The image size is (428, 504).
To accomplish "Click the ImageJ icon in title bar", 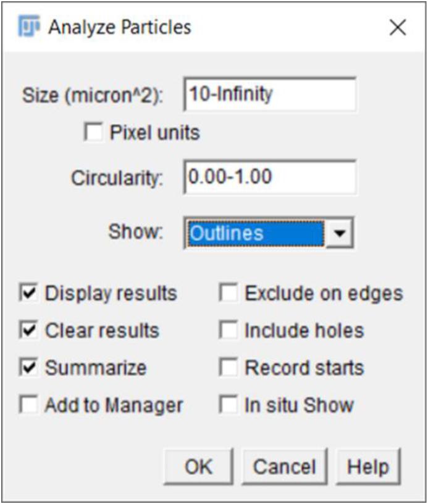I will click(x=29, y=26).
